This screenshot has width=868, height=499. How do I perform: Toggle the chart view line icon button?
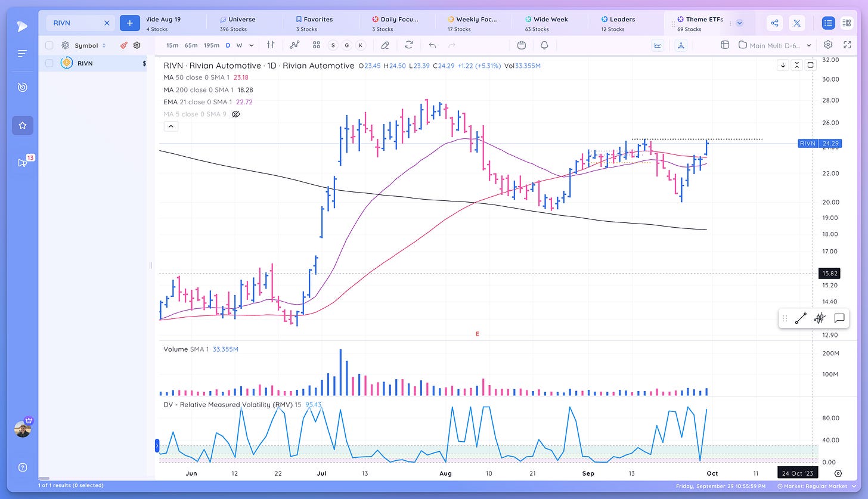coord(658,45)
